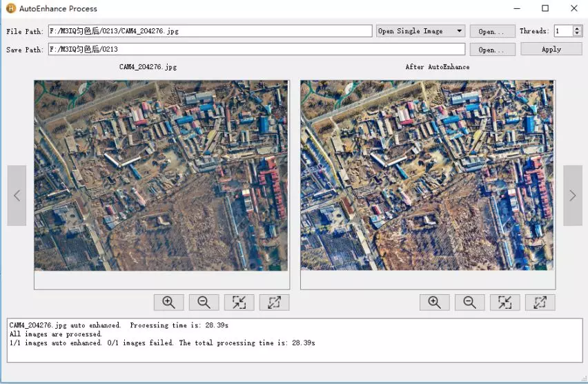
Task: Fit the original image to the view
Action: coord(239,303)
